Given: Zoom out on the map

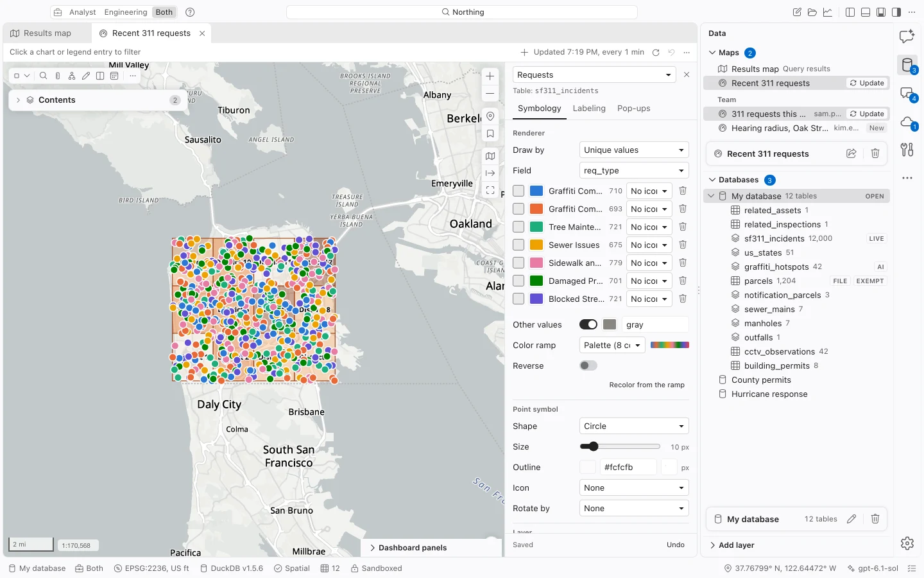Looking at the screenshot, I should (x=490, y=94).
